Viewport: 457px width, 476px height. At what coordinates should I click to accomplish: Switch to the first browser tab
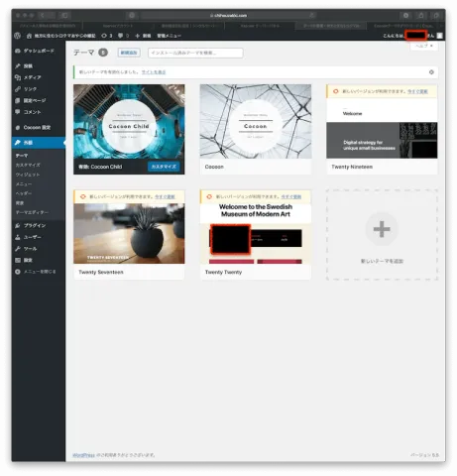pyautogui.click(x=48, y=26)
